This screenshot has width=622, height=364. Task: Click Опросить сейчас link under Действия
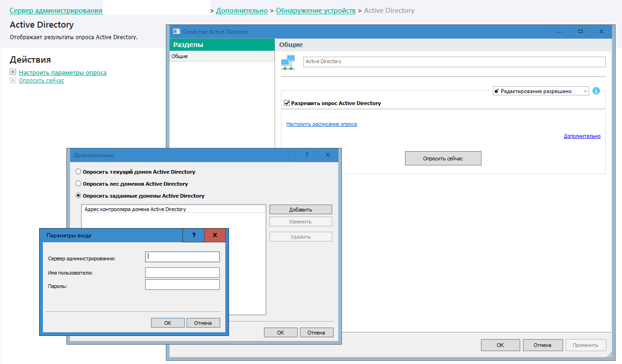[41, 80]
